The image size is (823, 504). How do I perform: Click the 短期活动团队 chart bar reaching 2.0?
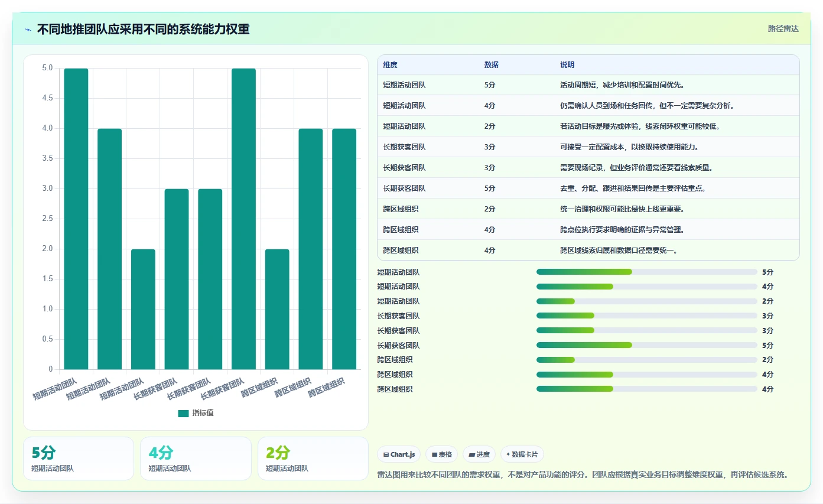(143, 309)
